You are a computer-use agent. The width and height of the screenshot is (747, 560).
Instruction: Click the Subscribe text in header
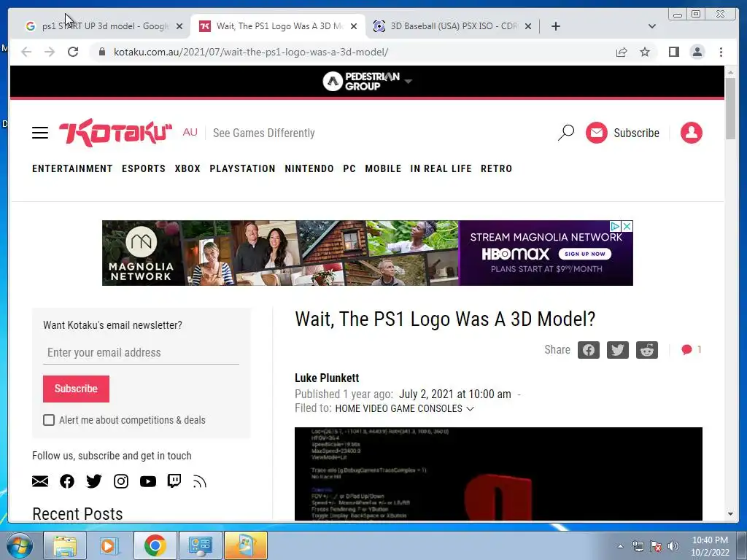tap(636, 133)
